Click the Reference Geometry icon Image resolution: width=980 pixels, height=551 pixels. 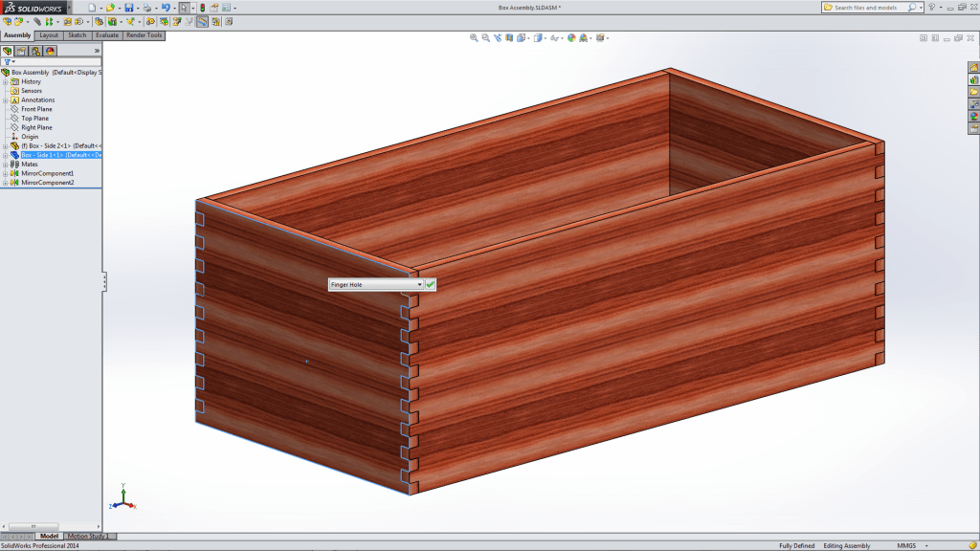pos(130,21)
